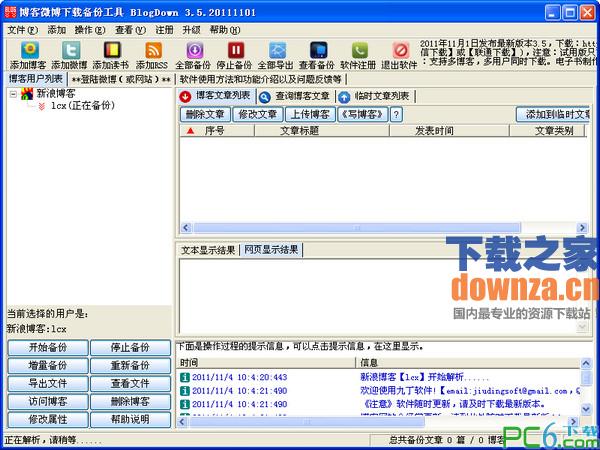Select lcx(正在备份) in the user tree

(x=83, y=106)
